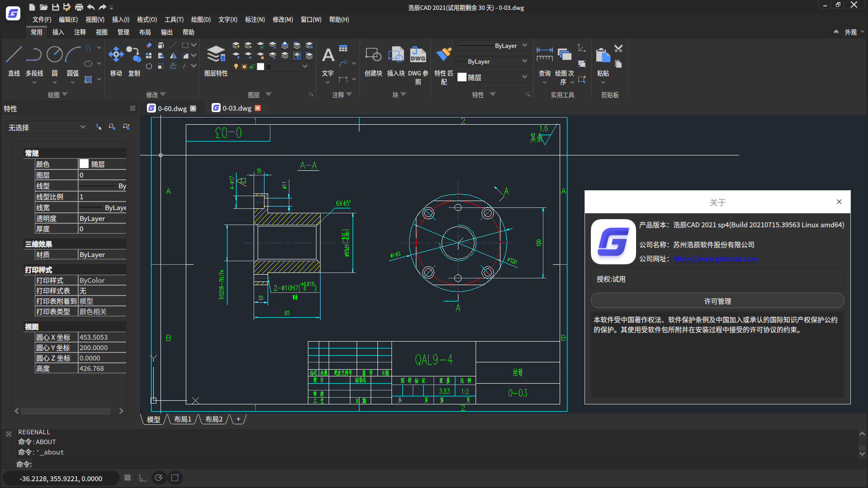Toggle ortho mode in status bar
The width and height of the screenshot is (868, 488).
tap(143, 478)
